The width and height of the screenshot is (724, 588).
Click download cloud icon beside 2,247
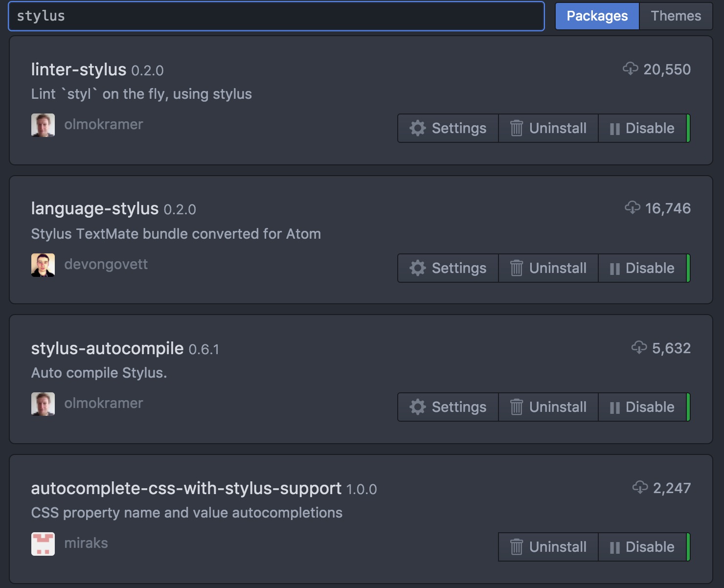[x=640, y=487]
